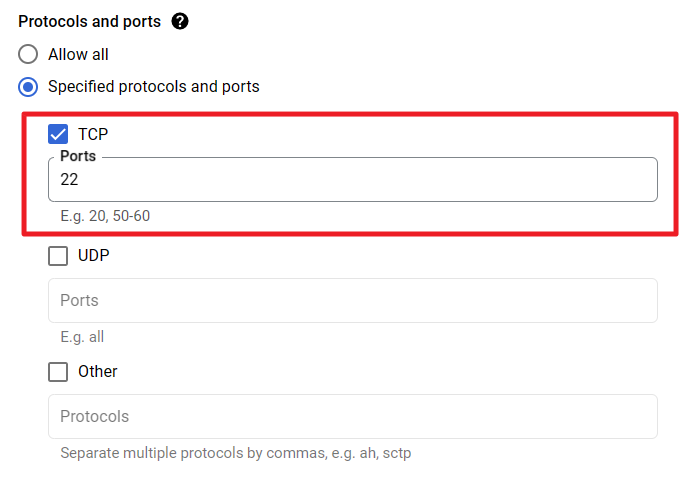693x477 pixels.
Task: Select Specified protocols and ports radio button
Action: pos(28,86)
